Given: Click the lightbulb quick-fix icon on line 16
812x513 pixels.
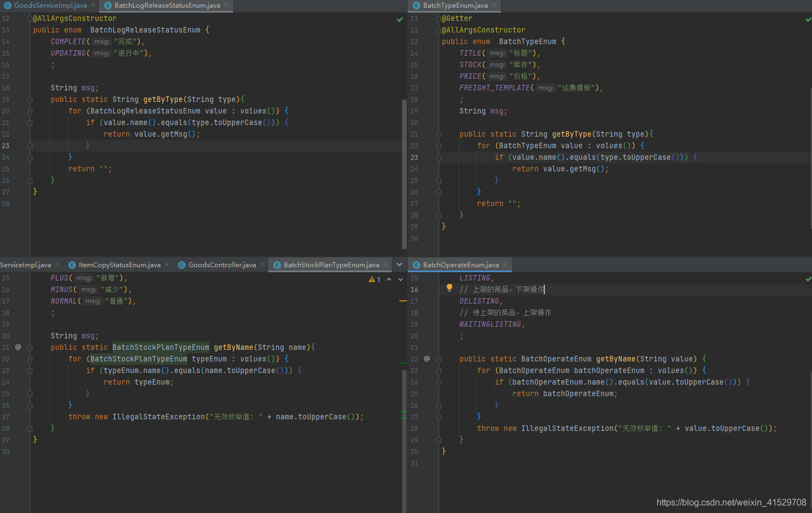Looking at the screenshot, I should pyautogui.click(x=450, y=288).
